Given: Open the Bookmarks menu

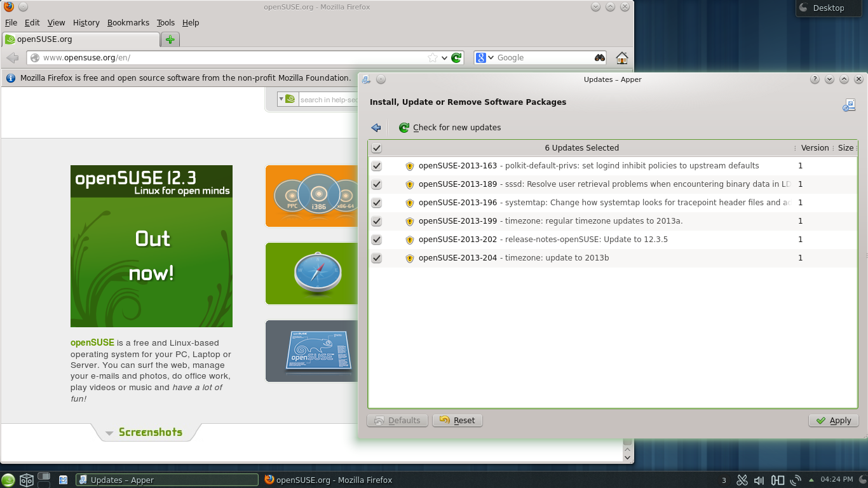Looking at the screenshot, I should (x=128, y=22).
